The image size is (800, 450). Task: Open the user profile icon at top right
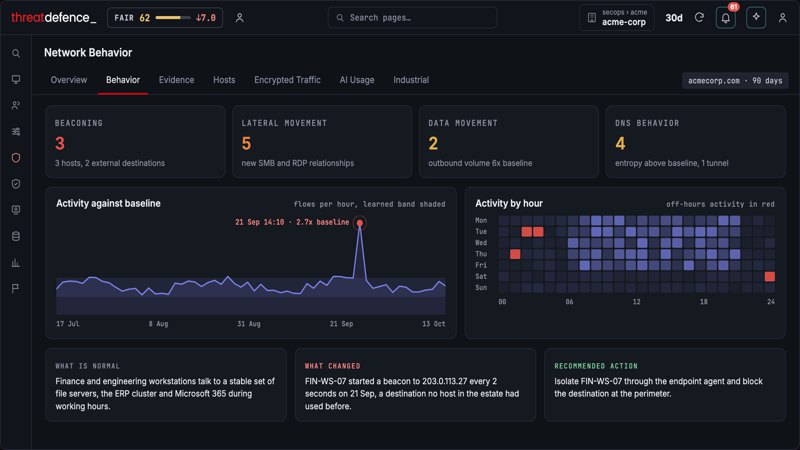pyautogui.click(x=782, y=18)
